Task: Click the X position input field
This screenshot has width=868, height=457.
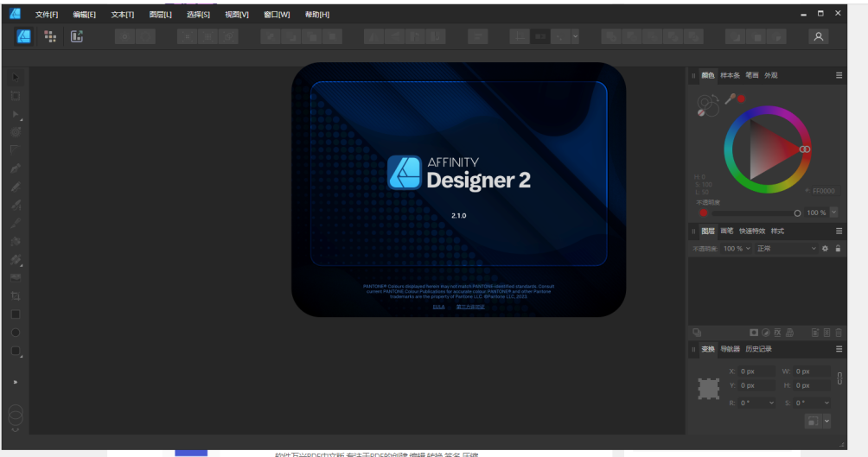Action: coord(756,371)
